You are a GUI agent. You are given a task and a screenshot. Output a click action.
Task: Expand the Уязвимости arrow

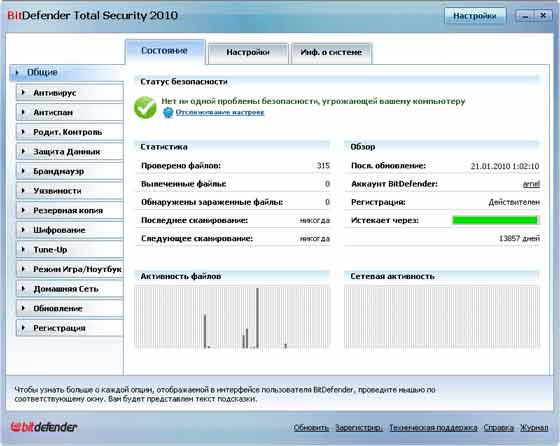[x=23, y=191]
